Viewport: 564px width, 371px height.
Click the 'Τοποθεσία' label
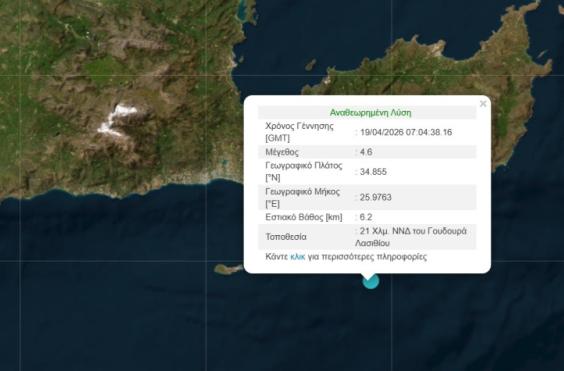[x=286, y=237]
